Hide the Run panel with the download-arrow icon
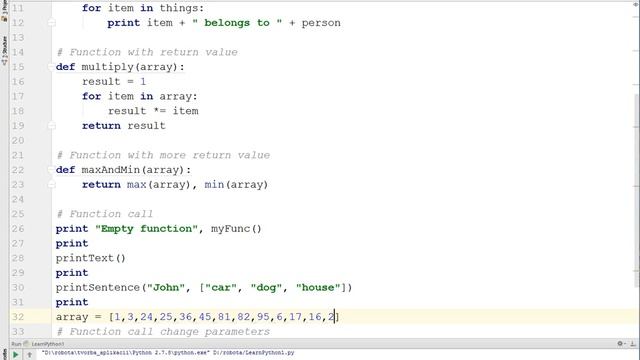This screenshot has height=360, width=640. pos(633,344)
